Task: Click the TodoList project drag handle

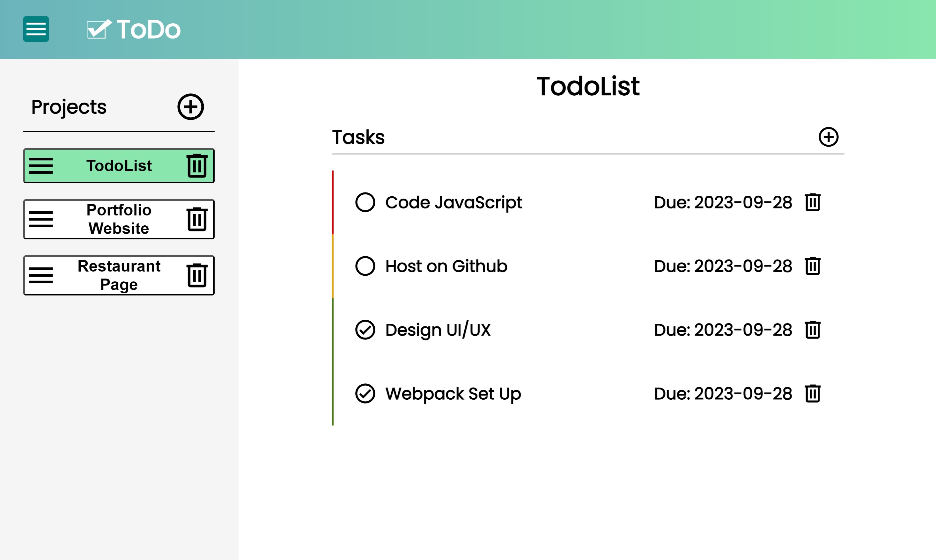Action: [41, 166]
